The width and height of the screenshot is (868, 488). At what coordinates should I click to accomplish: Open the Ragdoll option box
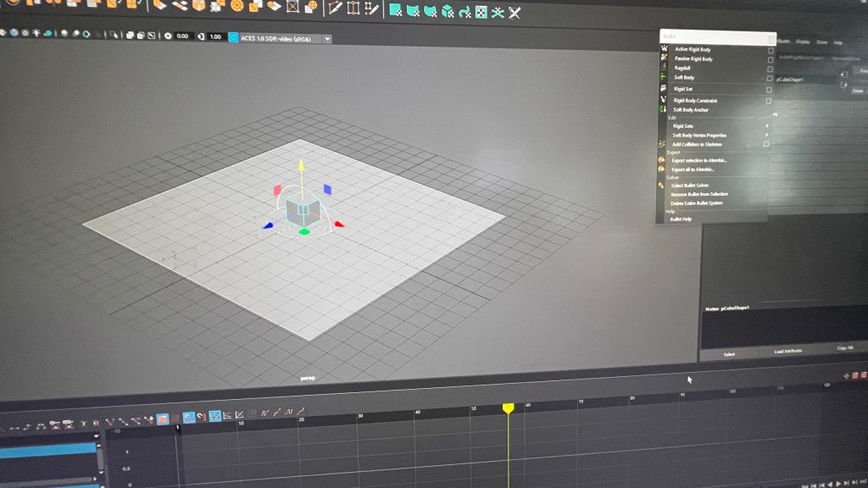[770, 69]
